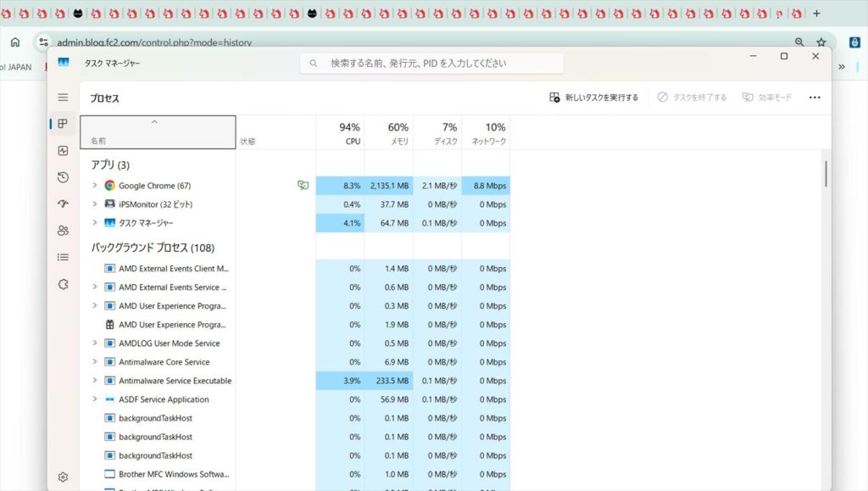Click 新しいタスクを実行する button
Viewport: 868px width, 491px height.
click(x=593, y=98)
